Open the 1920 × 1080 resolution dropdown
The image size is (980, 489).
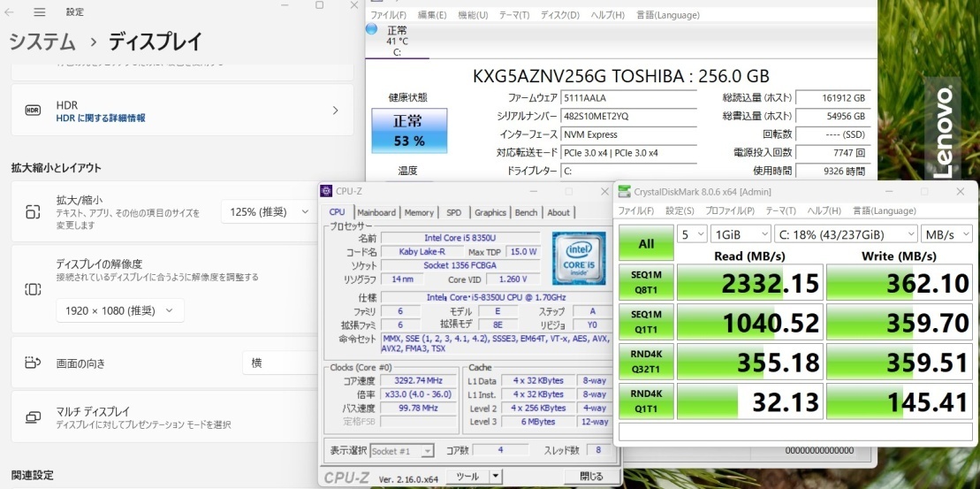click(x=120, y=310)
